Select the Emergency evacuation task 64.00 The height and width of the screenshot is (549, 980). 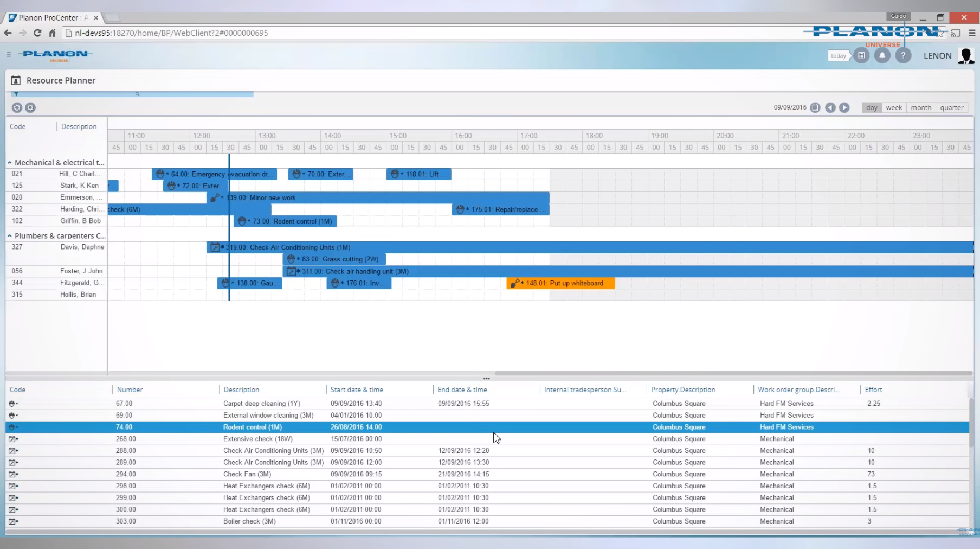click(x=215, y=174)
